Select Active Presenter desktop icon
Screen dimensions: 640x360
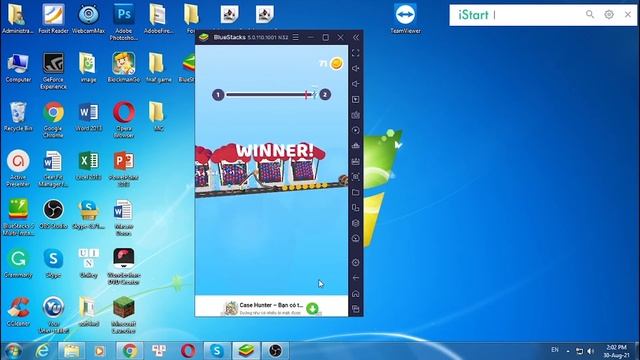point(18,169)
